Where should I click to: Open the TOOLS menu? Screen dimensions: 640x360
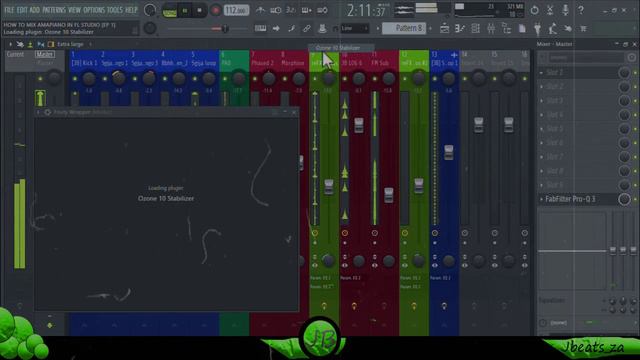coord(115,10)
